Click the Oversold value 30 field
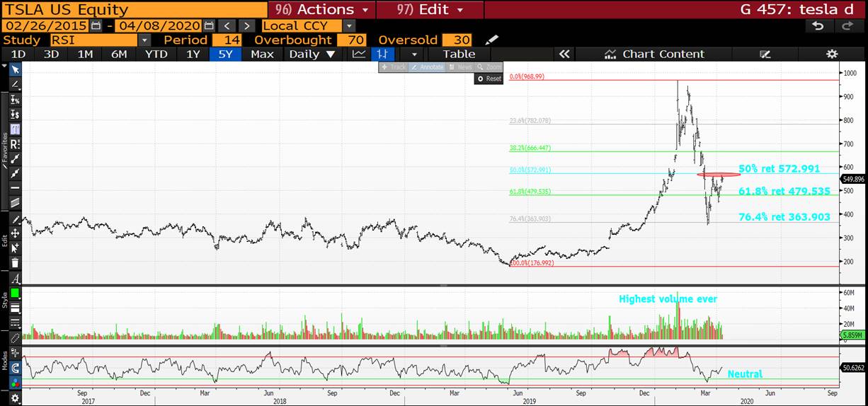 457,40
